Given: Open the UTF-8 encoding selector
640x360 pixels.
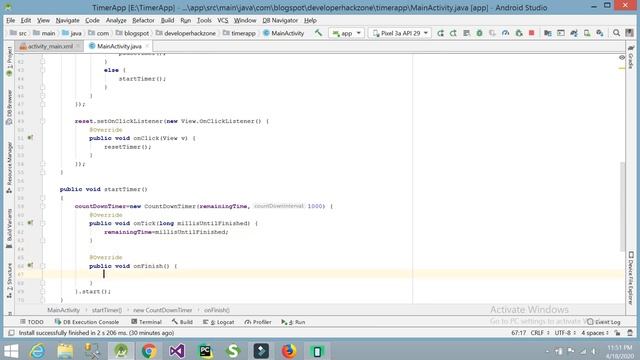Looking at the screenshot, I should pyautogui.click(x=564, y=333).
